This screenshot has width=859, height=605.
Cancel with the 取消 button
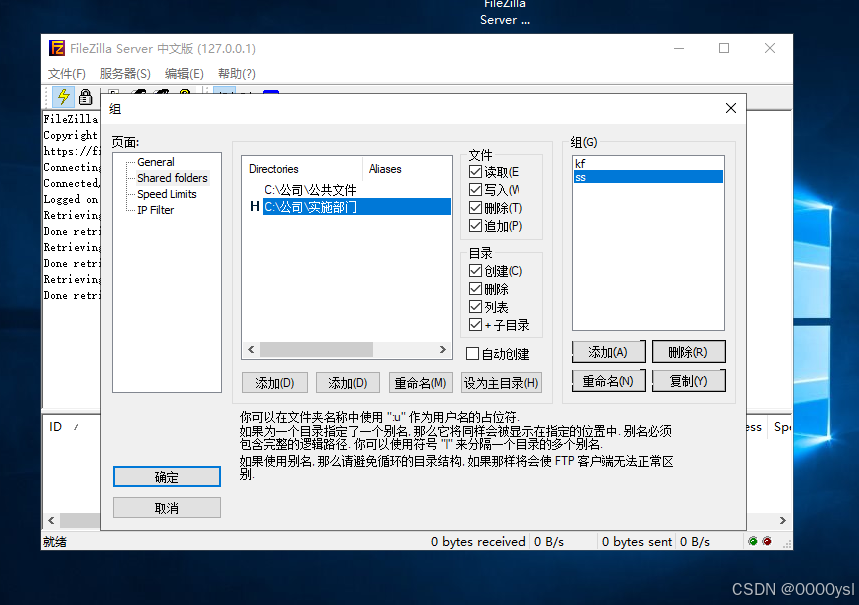tap(167, 508)
